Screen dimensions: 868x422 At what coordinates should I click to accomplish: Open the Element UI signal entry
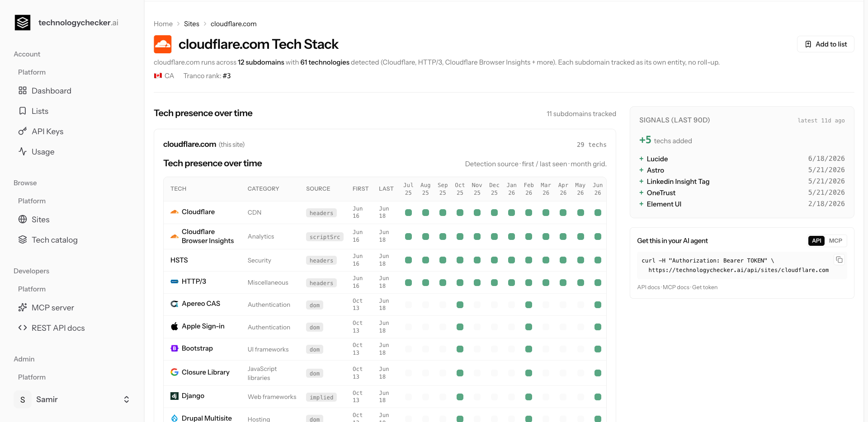pos(664,204)
